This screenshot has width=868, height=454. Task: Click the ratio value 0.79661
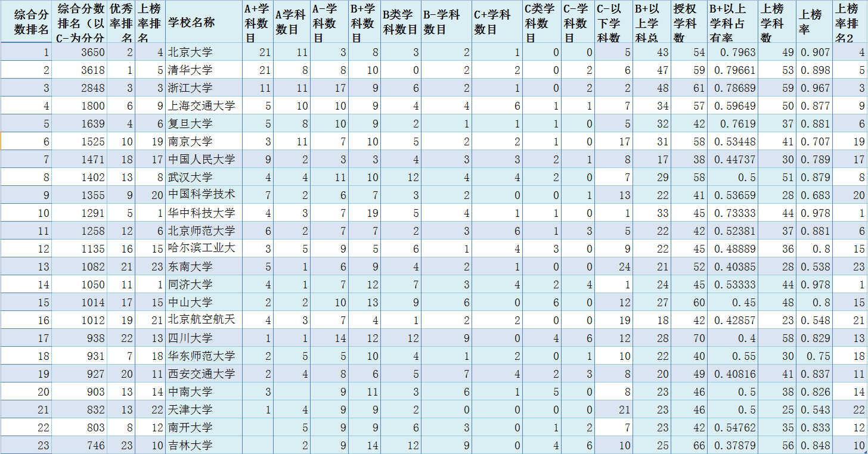point(733,70)
